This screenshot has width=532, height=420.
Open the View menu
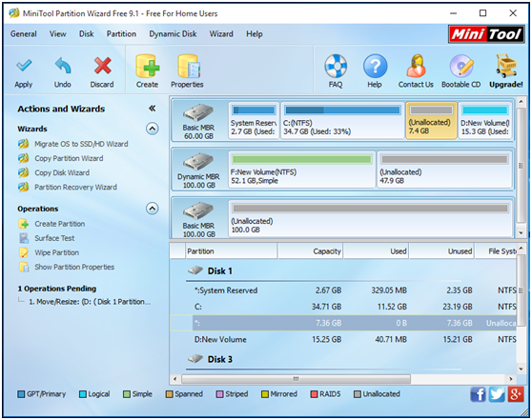57,34
